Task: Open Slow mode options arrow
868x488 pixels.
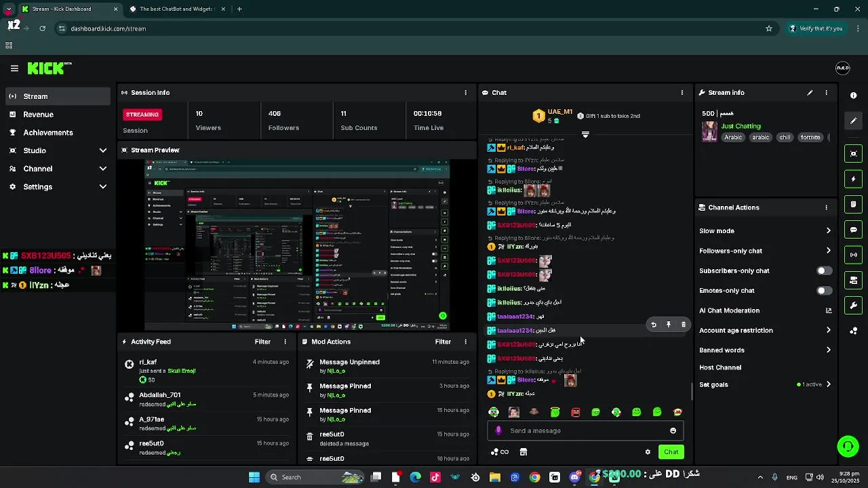Action: pyautogui.click(x=828, y=231)
